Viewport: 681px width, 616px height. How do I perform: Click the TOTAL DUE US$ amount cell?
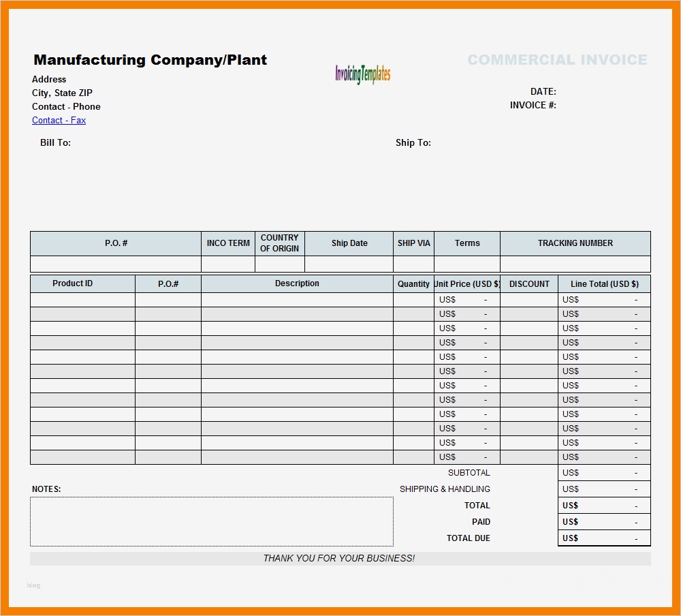tap(604, 538)
